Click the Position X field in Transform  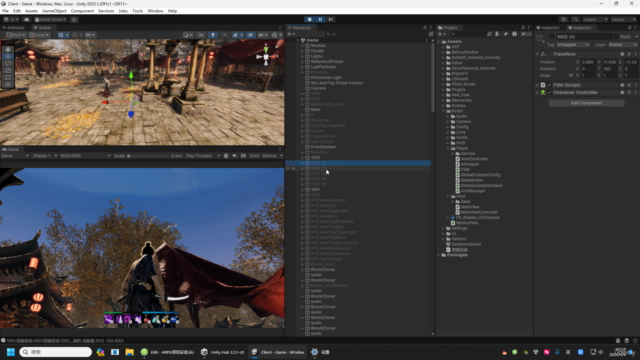[x=588, y=62]
